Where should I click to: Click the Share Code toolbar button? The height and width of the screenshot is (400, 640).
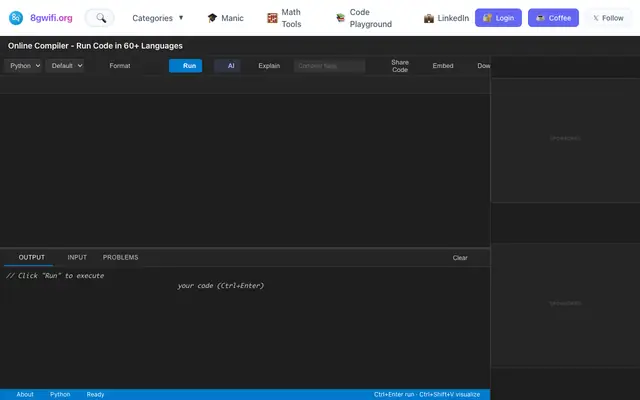click(400, 66)
